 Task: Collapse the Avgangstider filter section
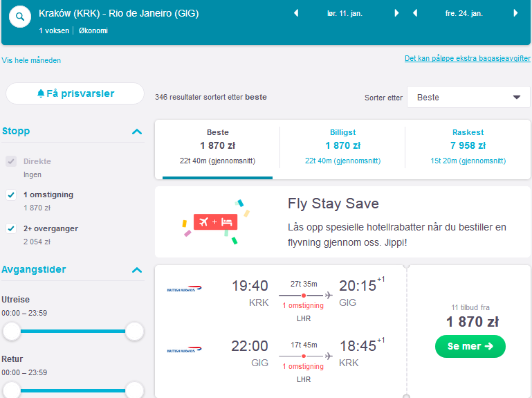[x=137, y=270]
